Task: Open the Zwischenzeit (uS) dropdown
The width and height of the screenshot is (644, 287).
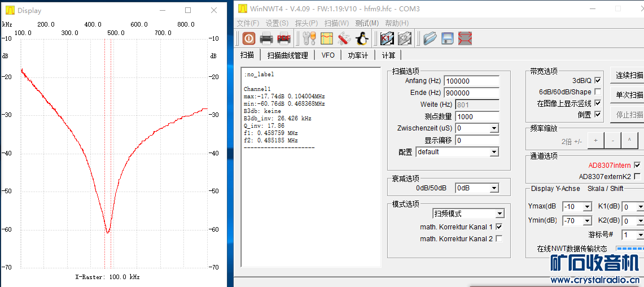Action: (x=494, y=128)
